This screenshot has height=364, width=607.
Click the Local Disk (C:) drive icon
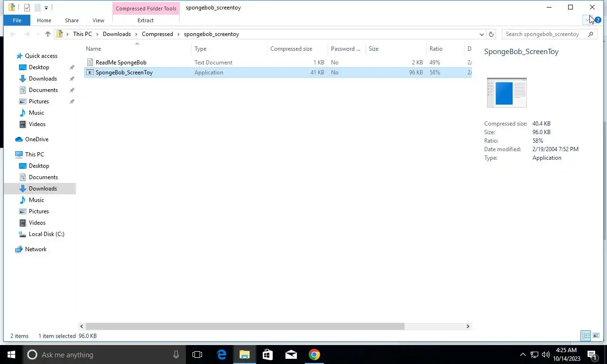click(x=22, y=234)
